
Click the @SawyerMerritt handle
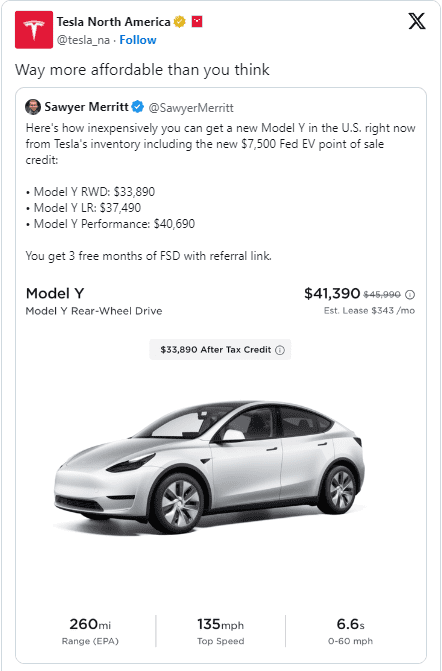point(191,107)
